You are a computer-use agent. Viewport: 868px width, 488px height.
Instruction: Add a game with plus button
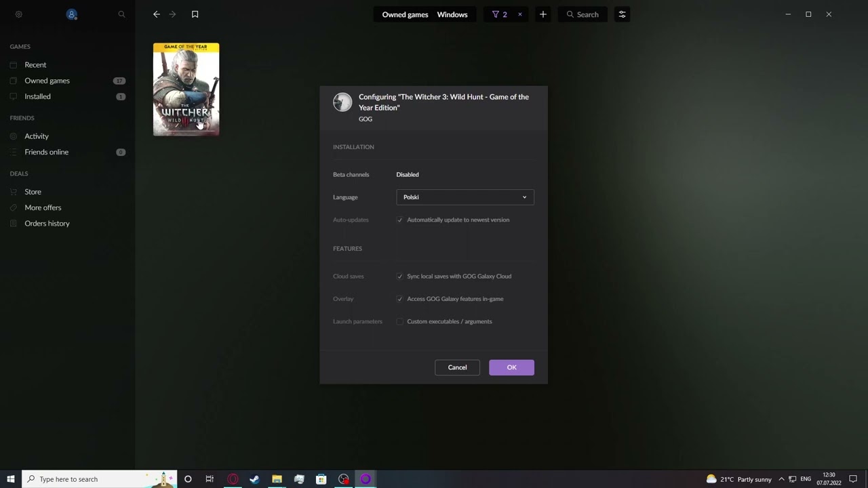tap(542, 14)
